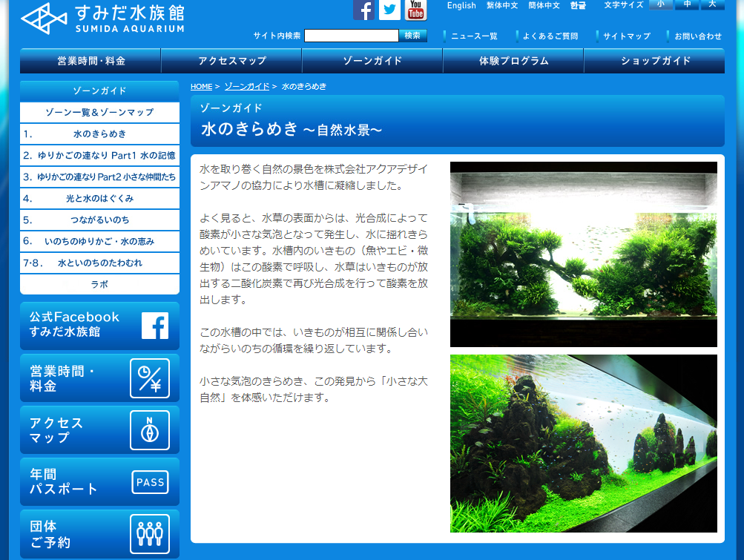The height and width of the screenshot is (560, 744).
Task: Select the 小 text size swatch
Action: (659, 4)
